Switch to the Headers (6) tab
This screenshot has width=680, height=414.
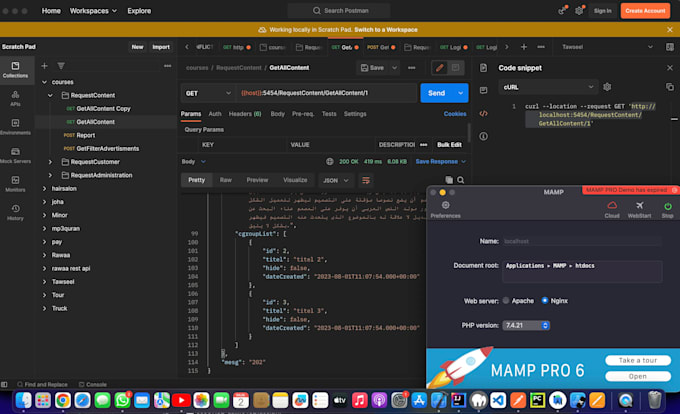click(245, 114)
